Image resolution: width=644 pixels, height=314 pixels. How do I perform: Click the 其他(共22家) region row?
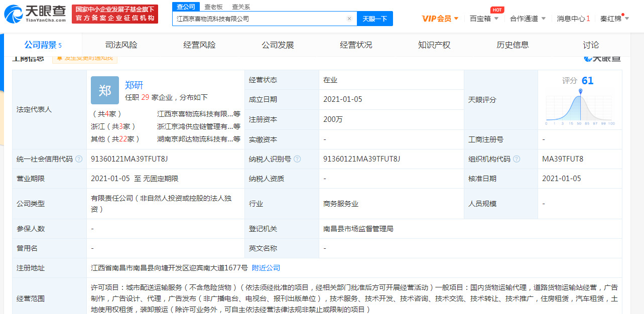[x=115, y=139]
